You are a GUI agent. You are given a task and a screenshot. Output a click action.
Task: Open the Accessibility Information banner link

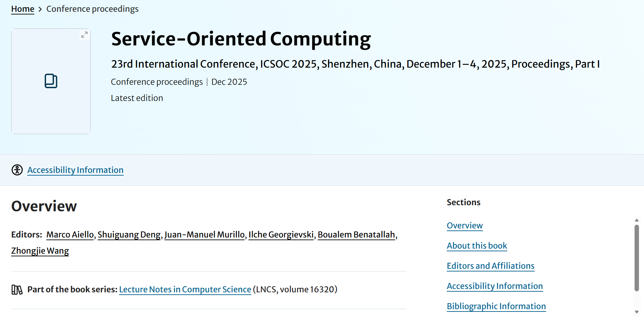click(x=75, y=170)
